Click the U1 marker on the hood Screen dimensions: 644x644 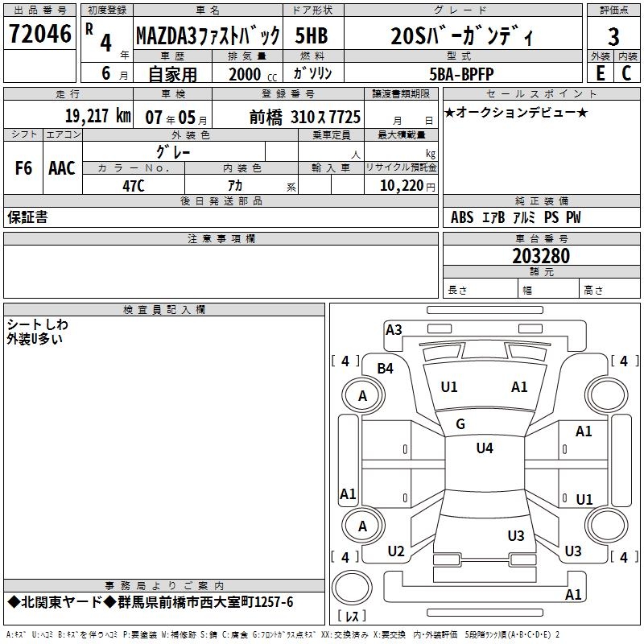point(449,387)
